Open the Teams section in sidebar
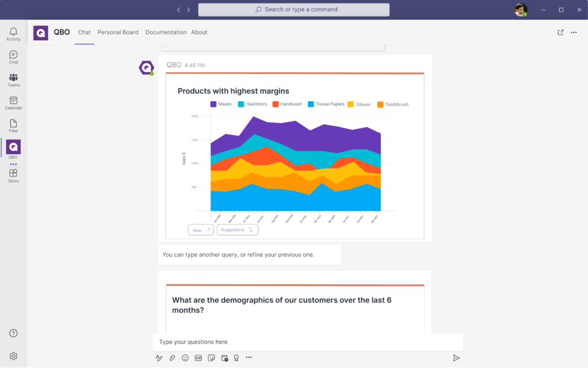The height and width of the screenshot is (368, 588). (13, 80)
